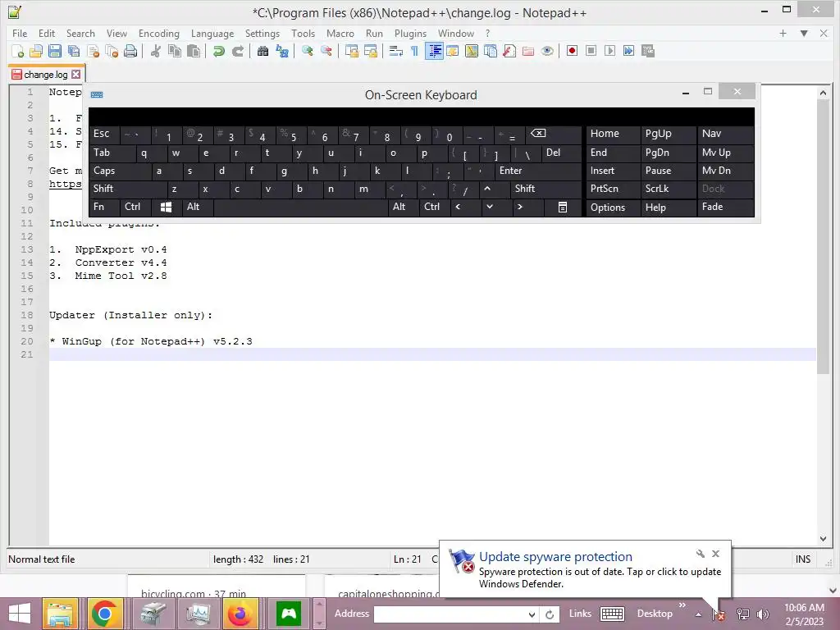840x630 pixels.
Task: Toggle Show All Characters pilcrow icon
Action: (414, 51)
